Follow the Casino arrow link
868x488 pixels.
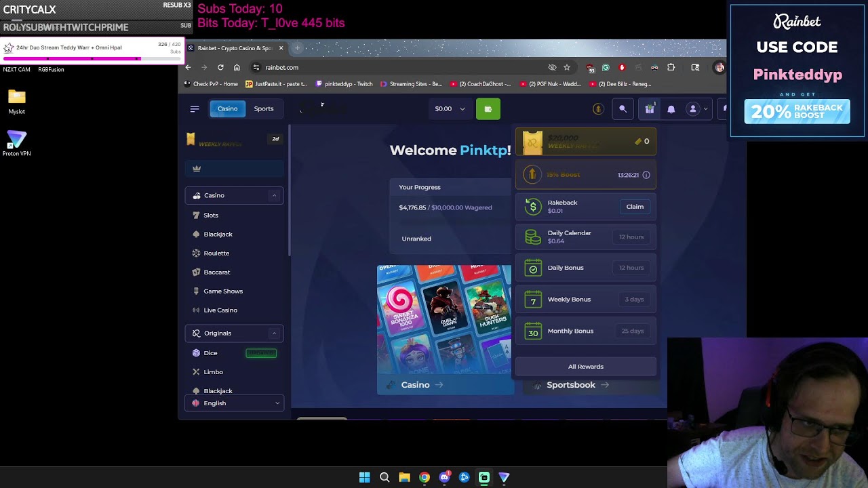click(422, 385)
